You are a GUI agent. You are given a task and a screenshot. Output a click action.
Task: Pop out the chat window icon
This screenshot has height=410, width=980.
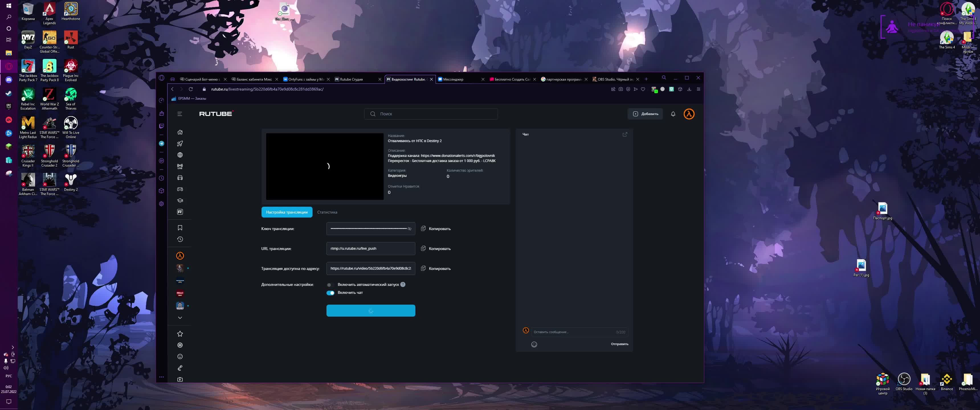point(625,134)
